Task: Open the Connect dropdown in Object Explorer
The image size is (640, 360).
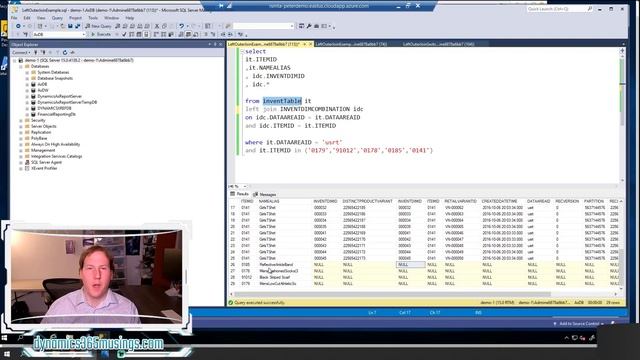Action: (x=21, y=53)
